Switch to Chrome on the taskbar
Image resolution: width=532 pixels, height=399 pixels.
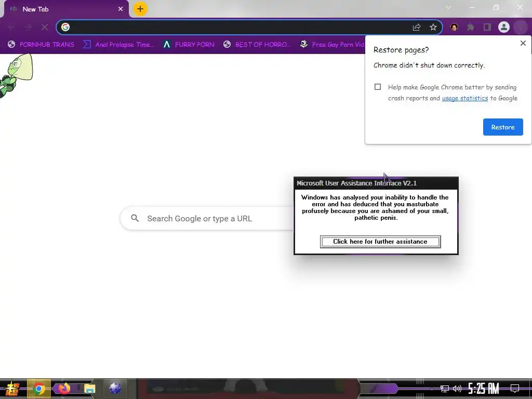pyautogui.click(x=39, y=389)
